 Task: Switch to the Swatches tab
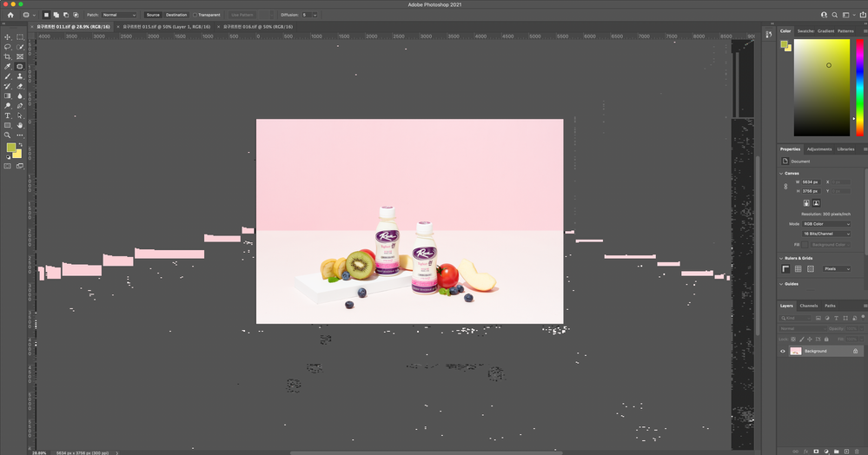click(805, 31)
